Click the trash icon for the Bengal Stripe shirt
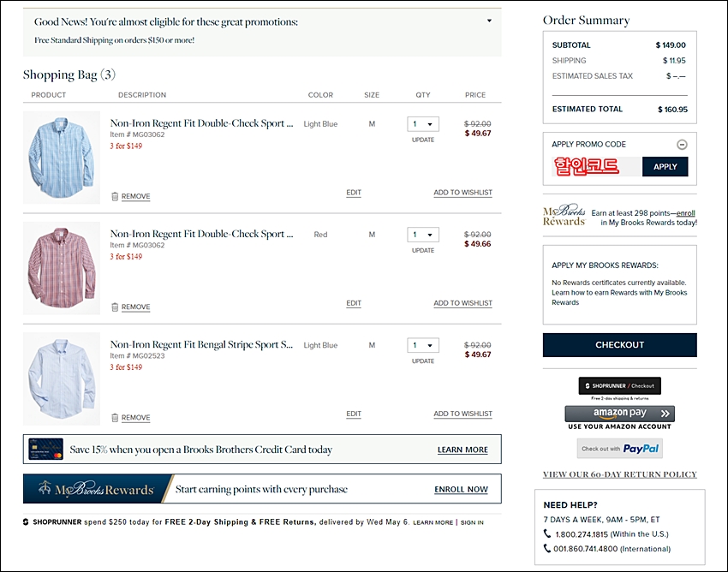 (115, 417)
